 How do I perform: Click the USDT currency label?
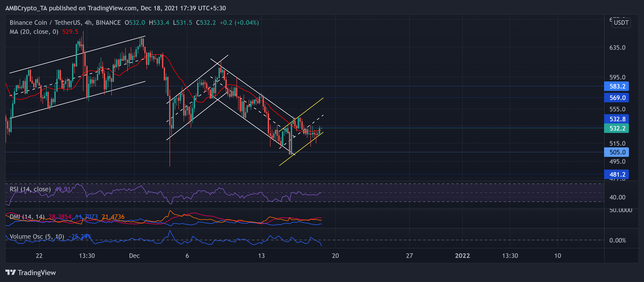pos(621,23)
